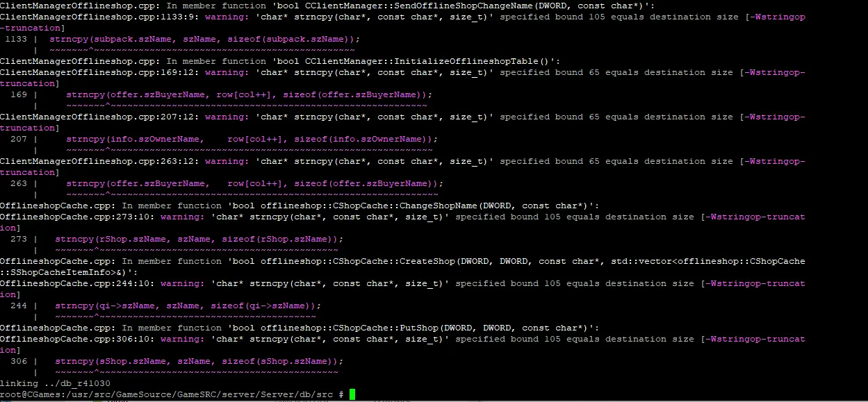The image size is (868, 402).
Task: Click 'ClientManagerOfflineshop.cpp:1133:9:' location text
Action: [x=99, y=17]
